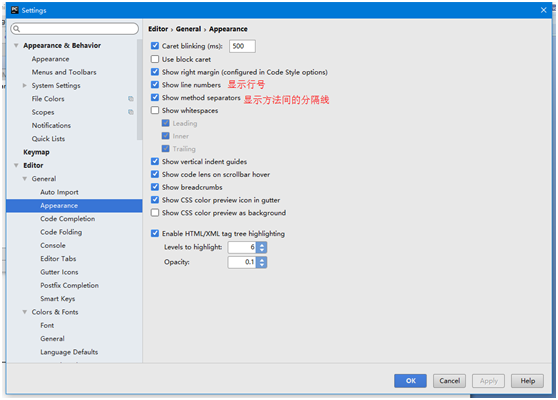Collapse the Appearance & Behavior section

[x=16, y=46]
